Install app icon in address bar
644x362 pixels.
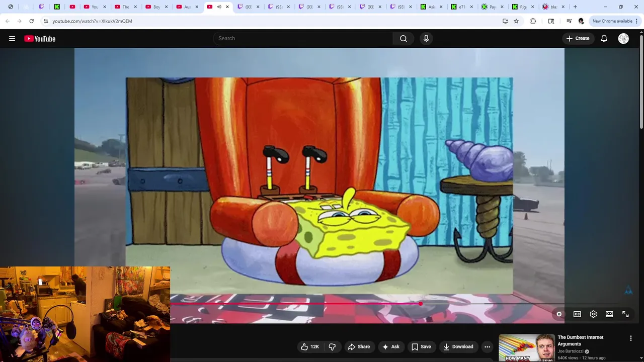coord(505,21)
